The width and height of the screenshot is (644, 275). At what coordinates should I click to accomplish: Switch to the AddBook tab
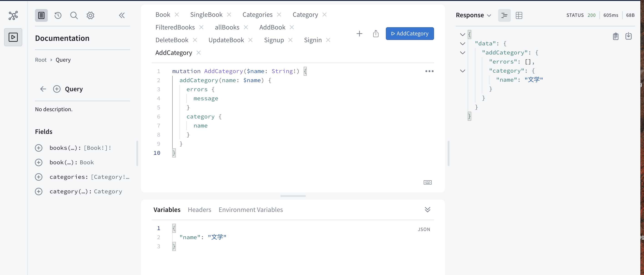pos(272,27)
